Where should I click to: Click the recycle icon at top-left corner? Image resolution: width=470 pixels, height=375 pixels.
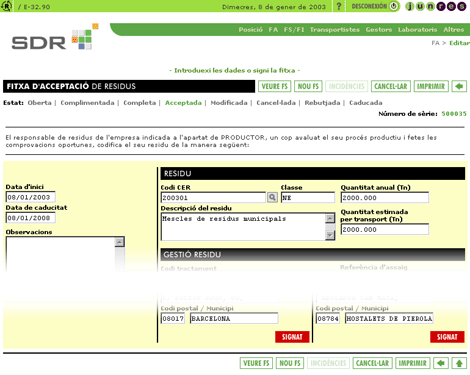6,6
